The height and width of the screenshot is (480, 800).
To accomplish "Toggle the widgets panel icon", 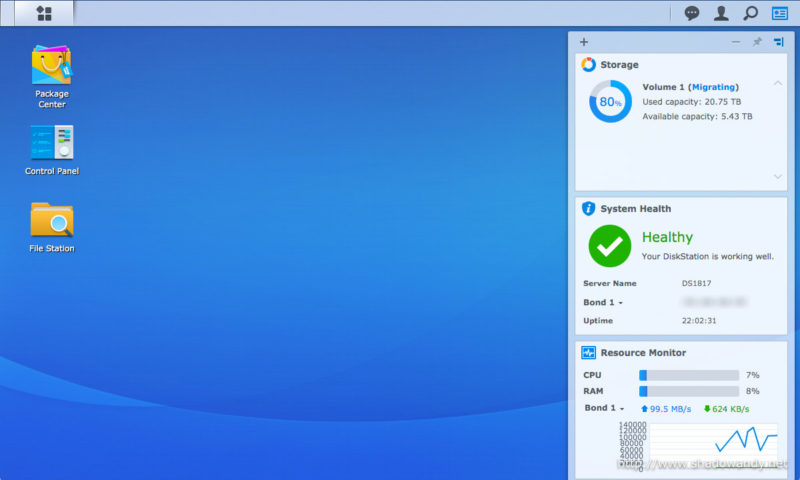I will pos(779,13).
